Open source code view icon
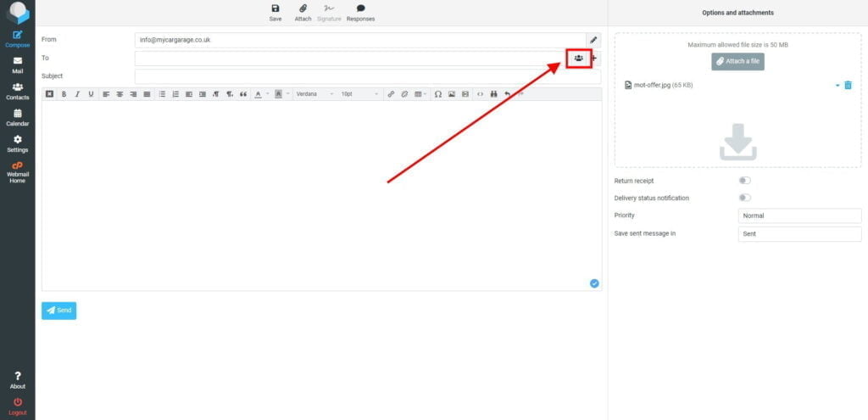The width and height of the screenshot is (868, 420). [x=480, y=94]
